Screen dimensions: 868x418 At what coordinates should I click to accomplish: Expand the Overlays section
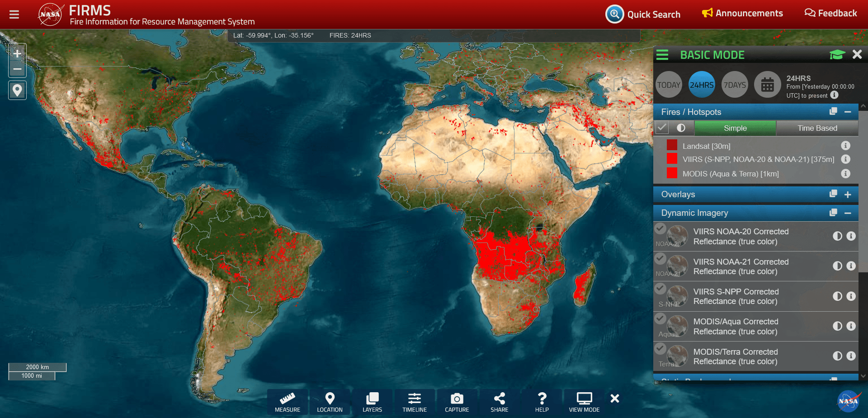pos(848,195)
